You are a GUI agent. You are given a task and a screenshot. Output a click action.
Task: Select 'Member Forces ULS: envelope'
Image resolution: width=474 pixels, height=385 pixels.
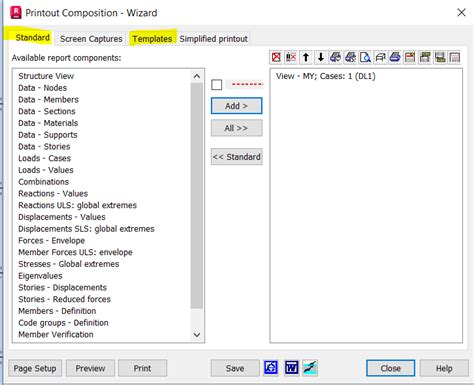click(76, 252)
